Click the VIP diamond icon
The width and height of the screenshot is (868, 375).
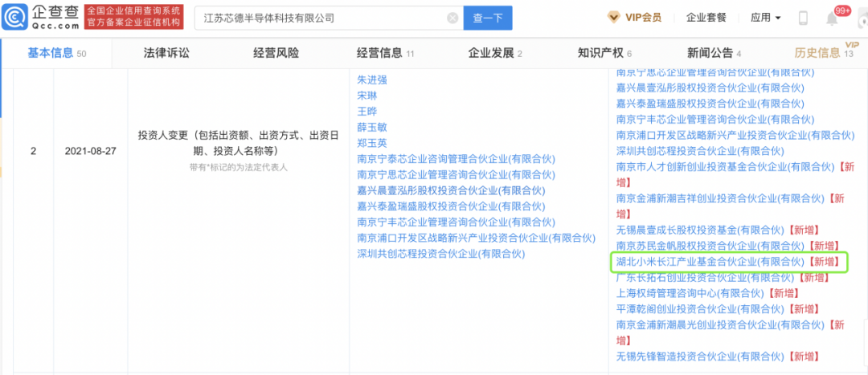613,17
